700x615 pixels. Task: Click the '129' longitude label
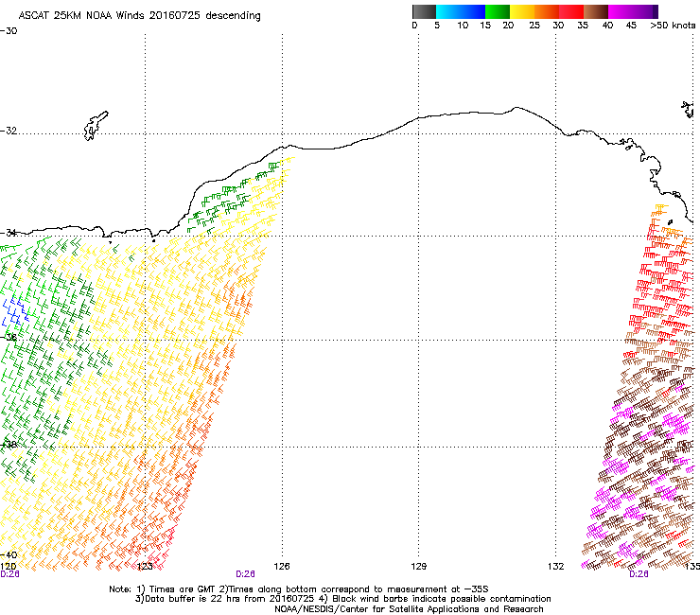tap(418, 567)
